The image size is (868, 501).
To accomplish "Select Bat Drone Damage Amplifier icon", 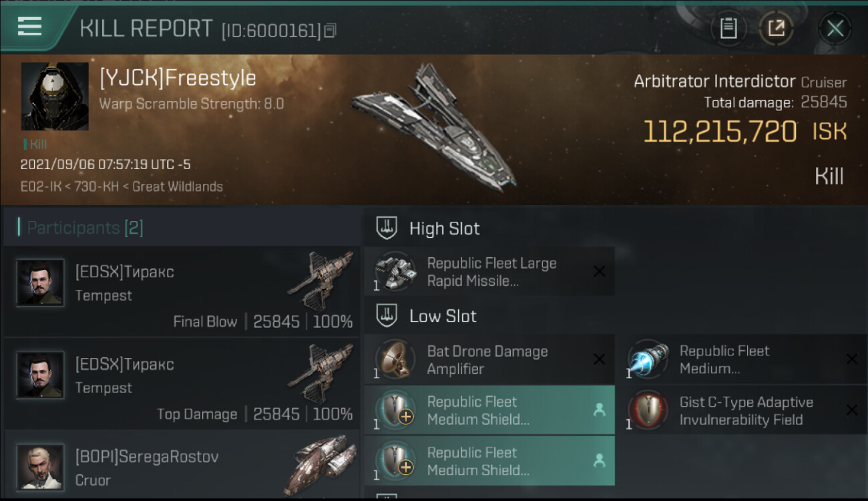I will [395, 359].
